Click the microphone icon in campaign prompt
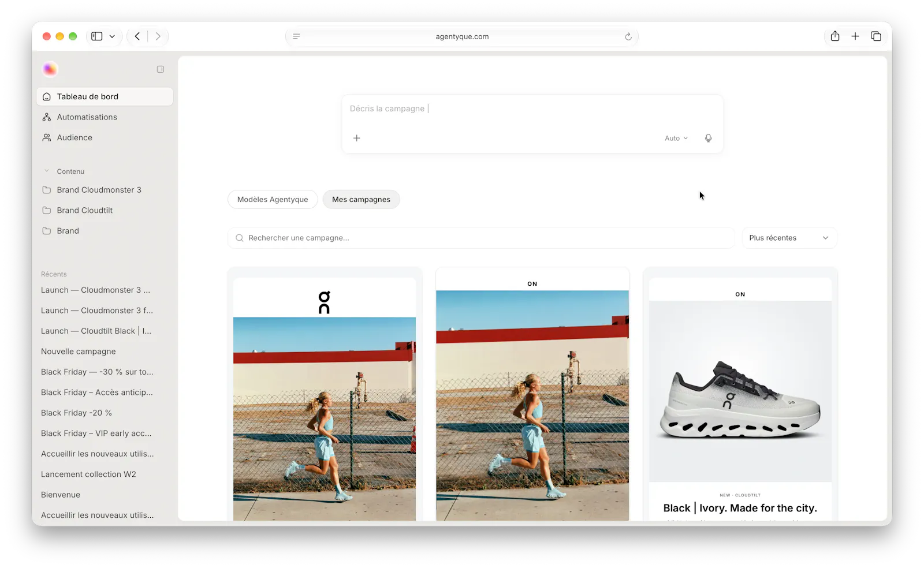Image resolution: width=924 pixels, height=568 pixels. pos(708,138)
